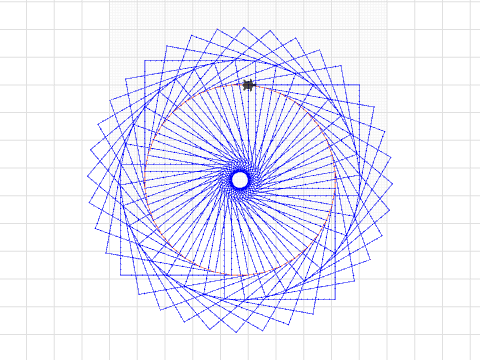Screen dimensions: 480x360
Task: Click the orange circle's bottom point
Action: point(240,275)
